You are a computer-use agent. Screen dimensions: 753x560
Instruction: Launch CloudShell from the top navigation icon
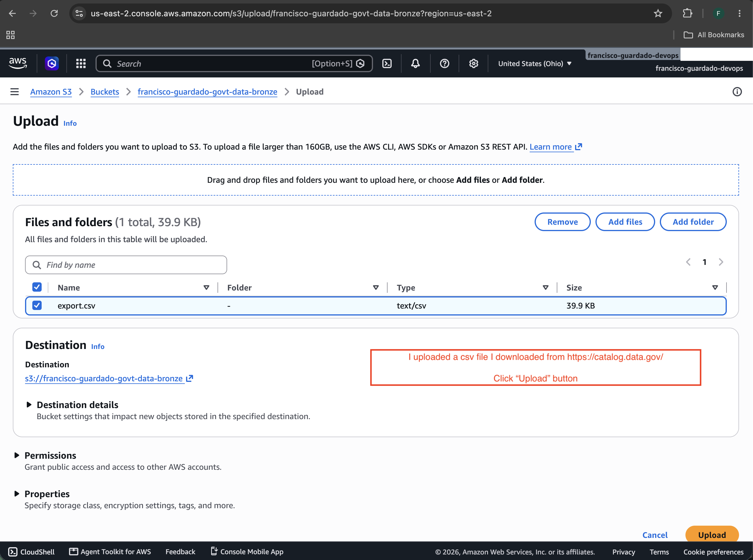click(387, 63)
